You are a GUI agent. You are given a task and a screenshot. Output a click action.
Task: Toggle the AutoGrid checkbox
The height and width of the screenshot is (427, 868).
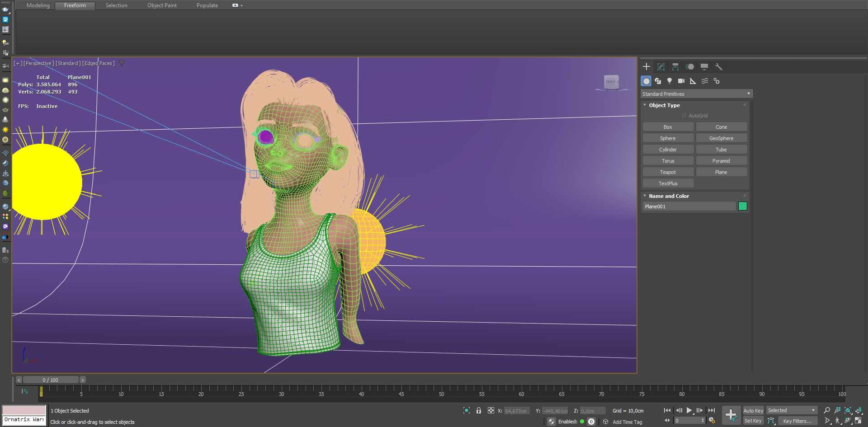(684, 116)
